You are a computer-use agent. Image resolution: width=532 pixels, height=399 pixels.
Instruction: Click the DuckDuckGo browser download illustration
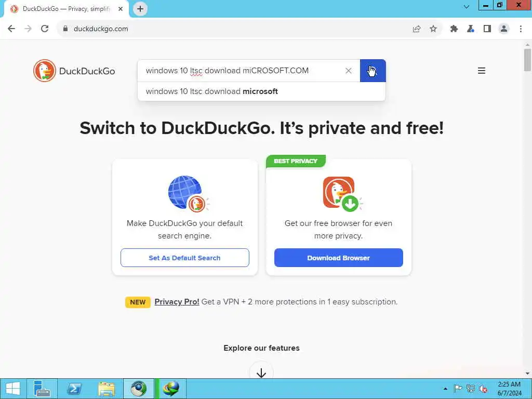342,194
